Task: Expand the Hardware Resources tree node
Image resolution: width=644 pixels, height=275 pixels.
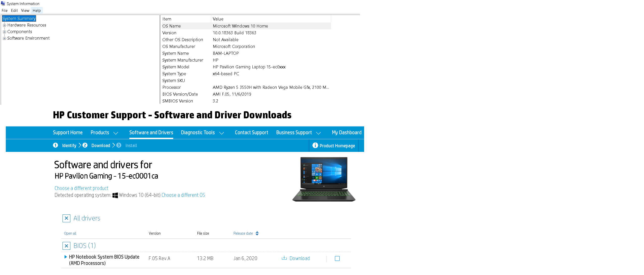Action: (x=4, y=25)
